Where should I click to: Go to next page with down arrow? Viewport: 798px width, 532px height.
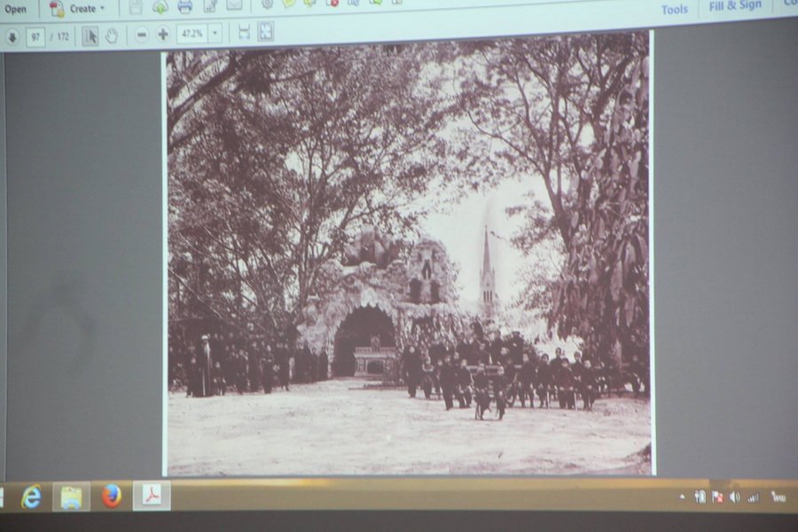click(12, 37)
